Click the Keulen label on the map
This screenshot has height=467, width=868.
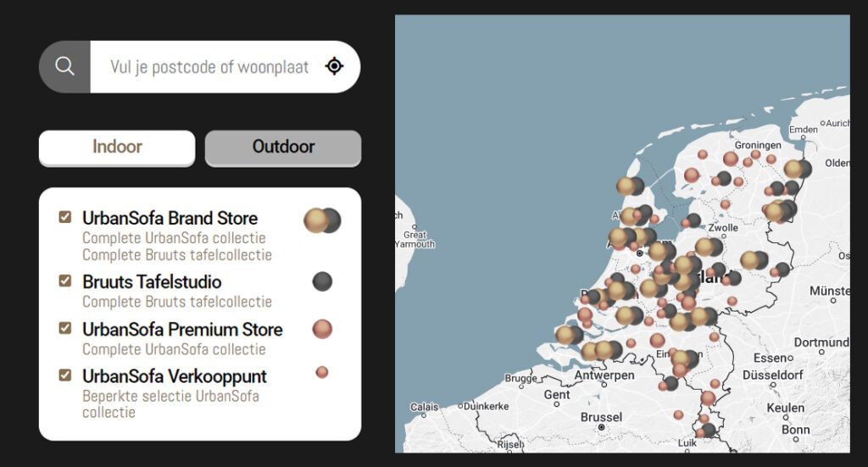pyautogui.click(x=786, y=408)
